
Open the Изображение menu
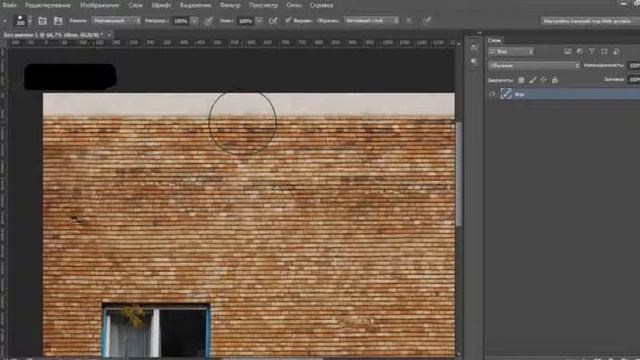(100, 5)
